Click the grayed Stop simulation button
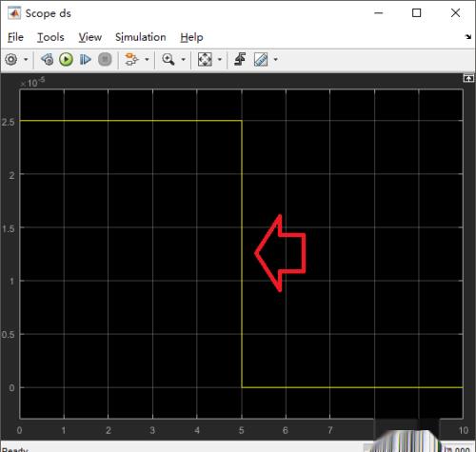The image size is (476, 452). point(105,60)
